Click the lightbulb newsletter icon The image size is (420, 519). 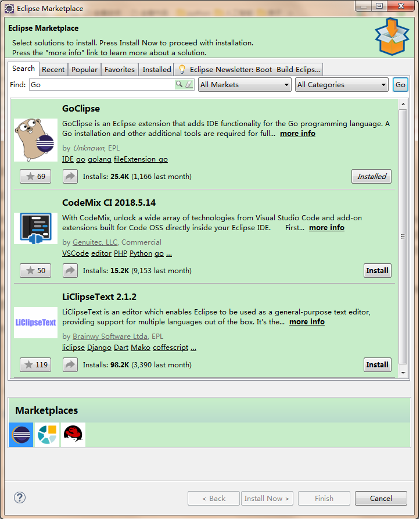pyautogui.click(x=182, y=70)
